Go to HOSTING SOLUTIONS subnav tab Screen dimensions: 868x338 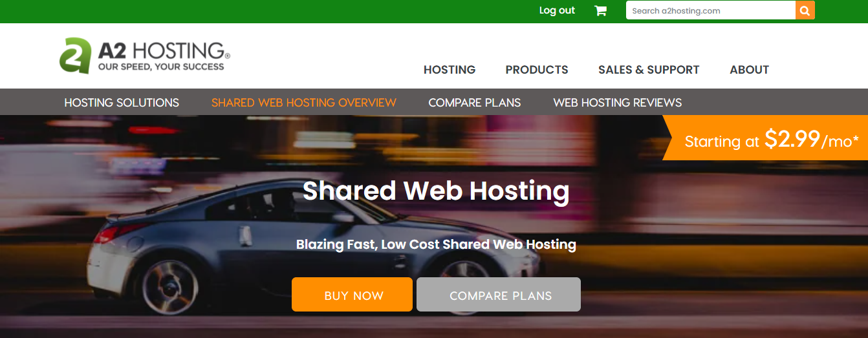pos(122,102)
